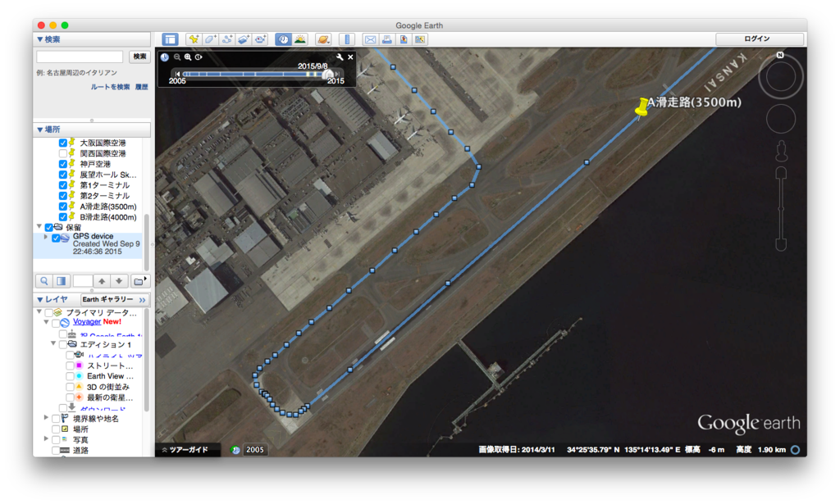Image resolution: width=840 pixels, height=504 pixels.
Task: Uncheck 神戸空港 placemark
Action: (62, 164)
